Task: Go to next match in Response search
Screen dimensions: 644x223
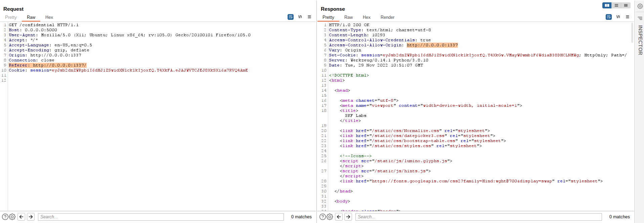Action: 348,217
